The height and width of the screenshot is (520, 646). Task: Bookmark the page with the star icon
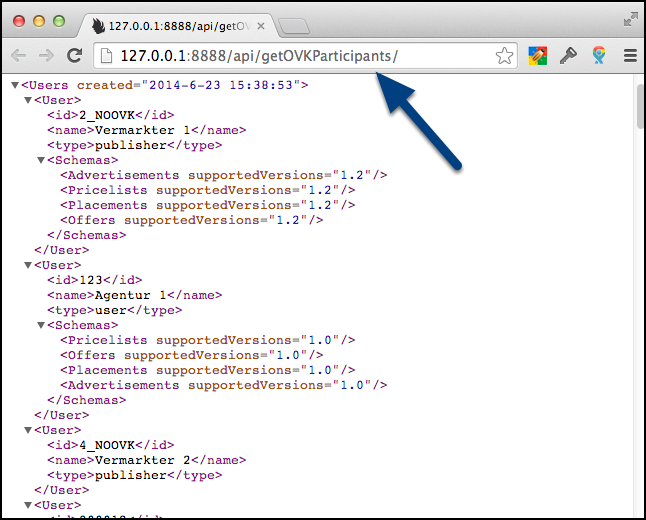504,56
